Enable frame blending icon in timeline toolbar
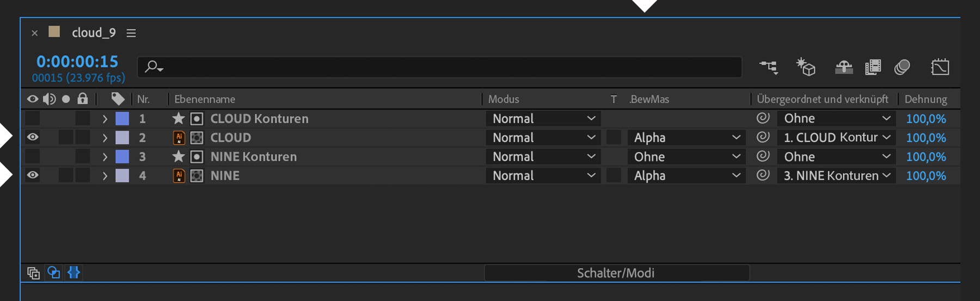The image size is (980, 301). point(873,67)
